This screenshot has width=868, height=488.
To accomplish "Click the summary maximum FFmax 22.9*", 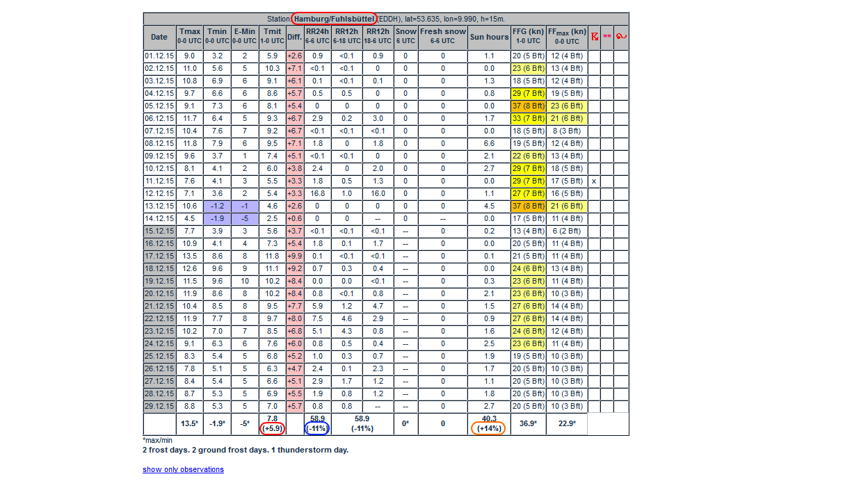I will tap(567, 424).
